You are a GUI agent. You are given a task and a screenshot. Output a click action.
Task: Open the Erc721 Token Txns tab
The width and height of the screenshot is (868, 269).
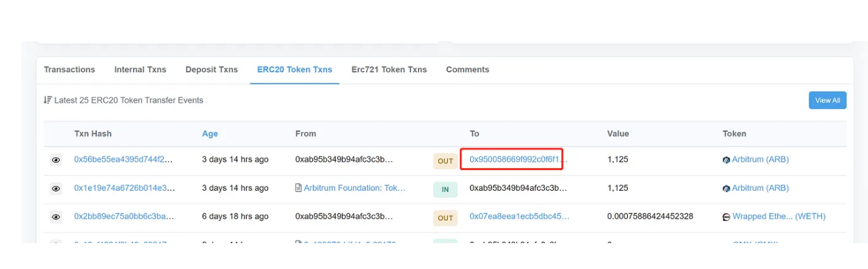point(389,70)
